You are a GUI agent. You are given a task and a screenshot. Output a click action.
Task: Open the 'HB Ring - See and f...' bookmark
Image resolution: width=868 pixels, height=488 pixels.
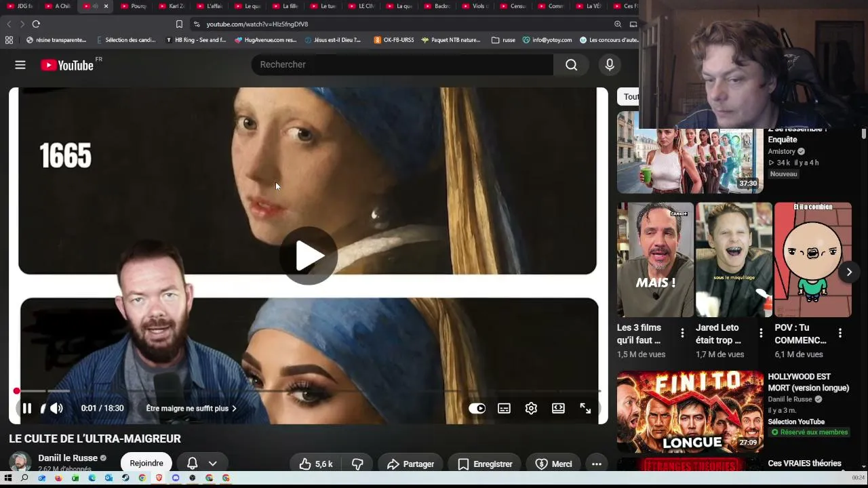tap(196, 40)
